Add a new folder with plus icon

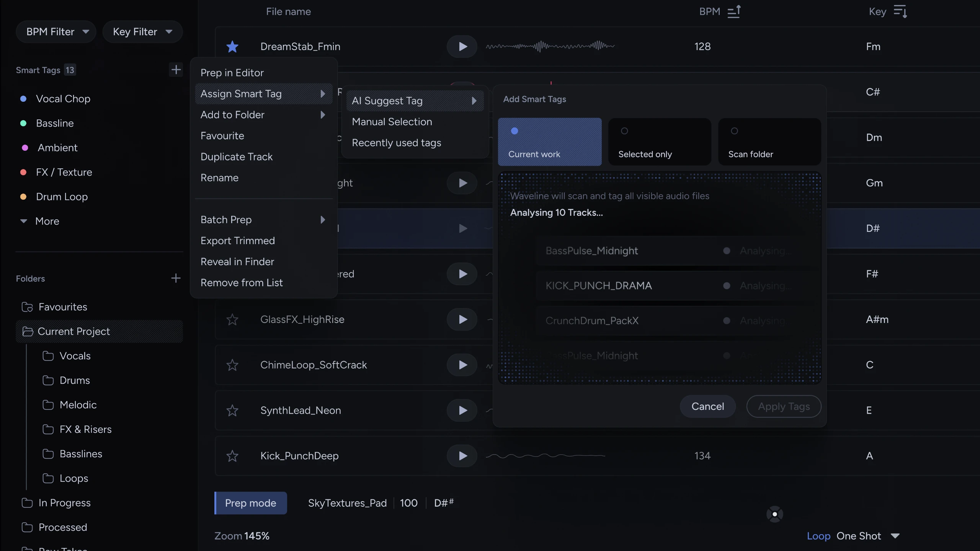coord(176,278)
